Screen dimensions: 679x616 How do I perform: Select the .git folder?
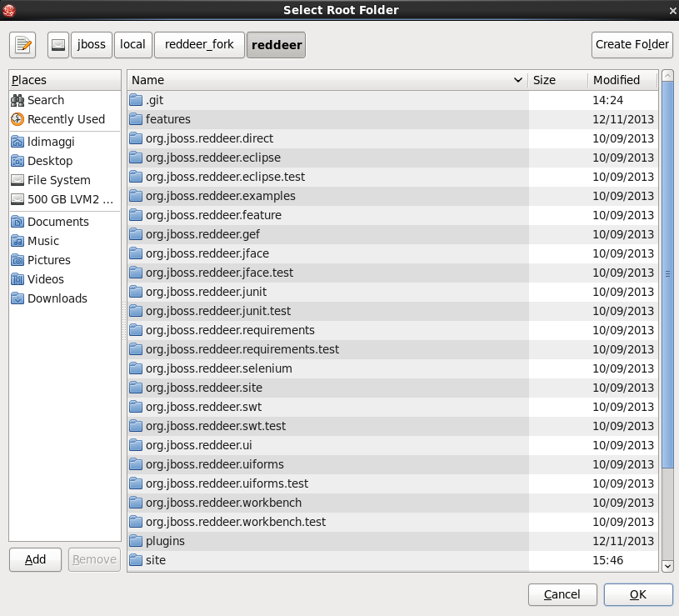[392, 100]
